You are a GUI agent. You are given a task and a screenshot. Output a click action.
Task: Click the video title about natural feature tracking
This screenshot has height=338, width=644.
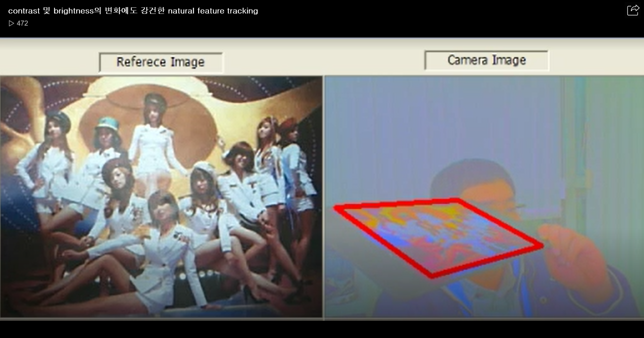(133, 11)
